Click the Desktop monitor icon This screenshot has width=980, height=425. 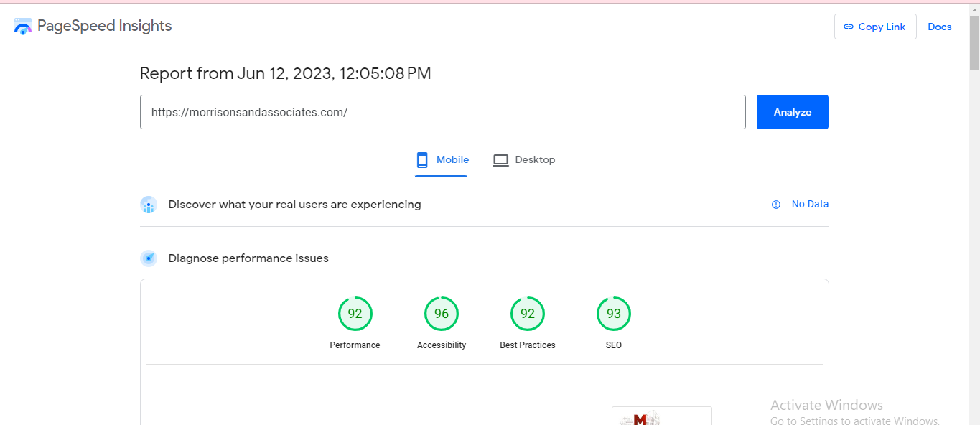[500, 160]
